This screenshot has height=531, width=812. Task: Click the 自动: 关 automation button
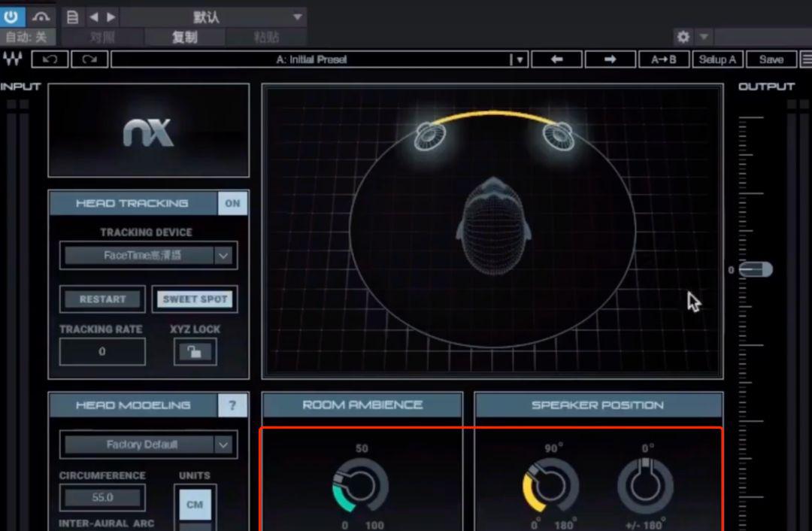pyautogui.click(x=26, y=38)
